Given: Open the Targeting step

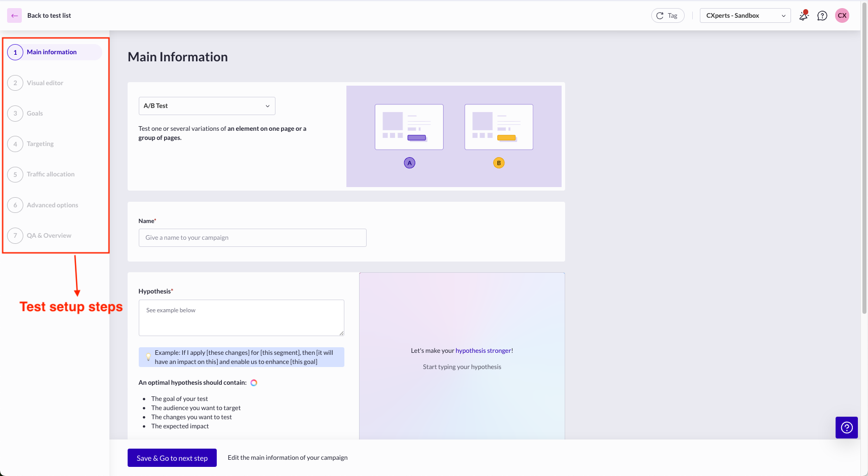Looking at the screenshot, I should click(40, 144).
